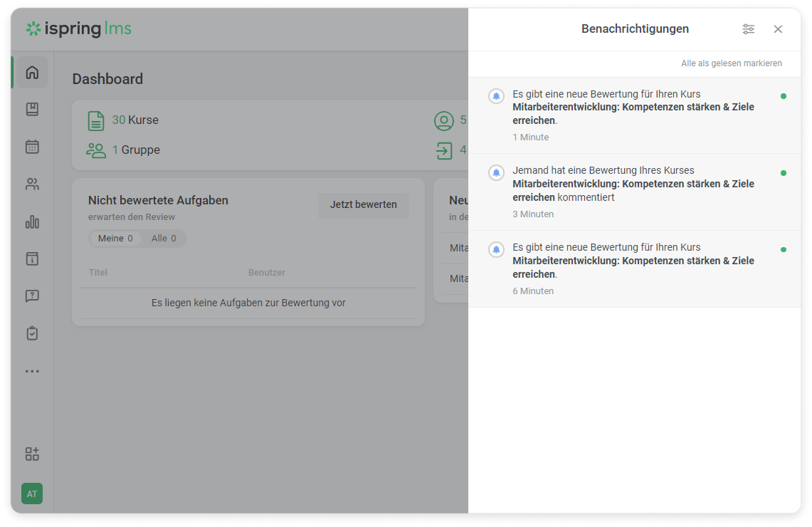Open the question chat bubble icon
The width and height of the screenshot is (812, 527).
[x=32, y=296]
